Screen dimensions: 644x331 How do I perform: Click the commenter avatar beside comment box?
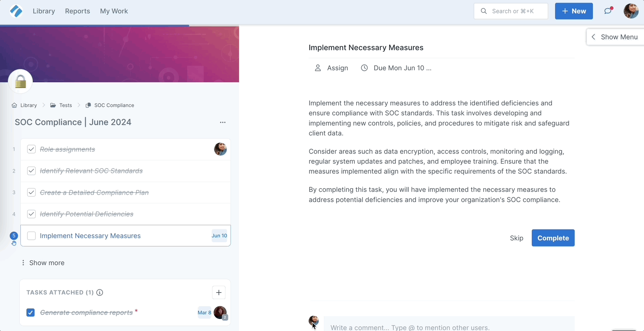(314, 321)
